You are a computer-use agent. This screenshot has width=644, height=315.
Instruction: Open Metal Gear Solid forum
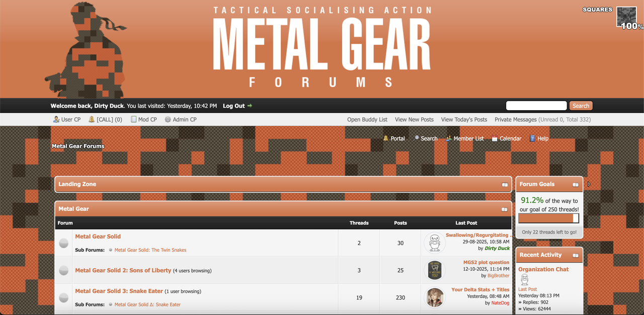coord(98,237)
